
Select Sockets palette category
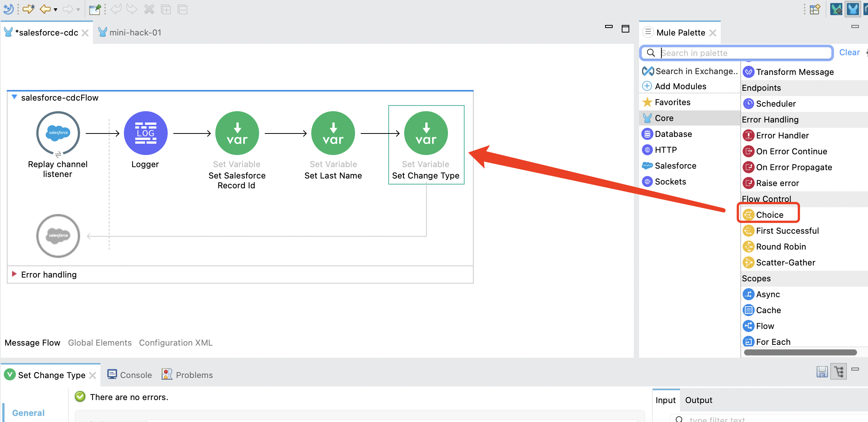click(664, 182)
